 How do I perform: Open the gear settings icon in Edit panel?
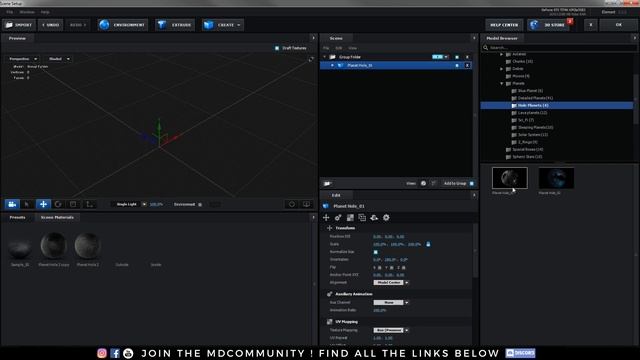click(x=386, y=218)
